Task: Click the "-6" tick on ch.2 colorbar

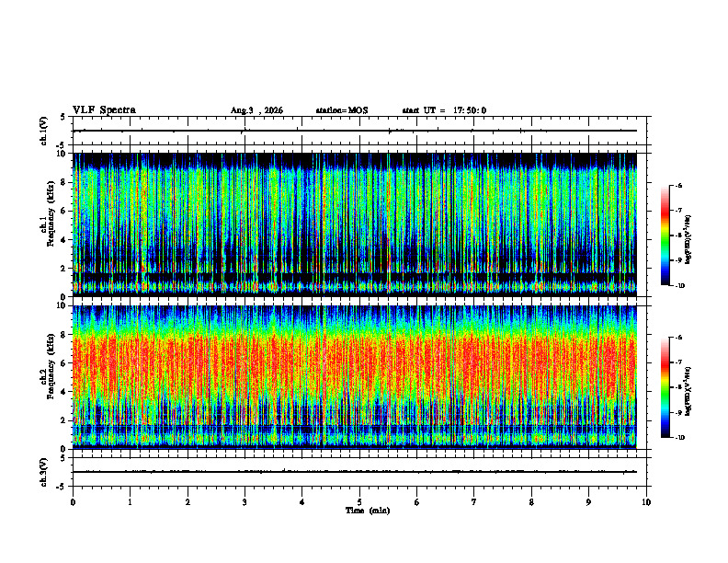Action: tap(678, 338)
